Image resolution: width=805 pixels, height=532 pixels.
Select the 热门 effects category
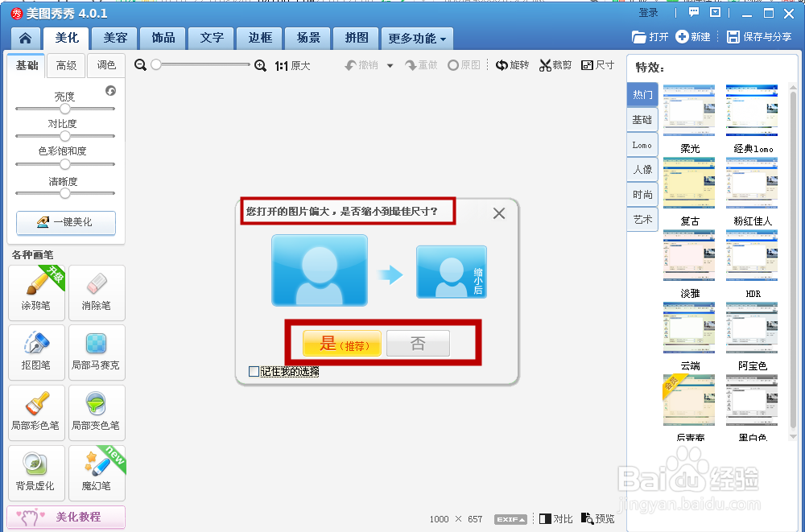tap(642, 94)
